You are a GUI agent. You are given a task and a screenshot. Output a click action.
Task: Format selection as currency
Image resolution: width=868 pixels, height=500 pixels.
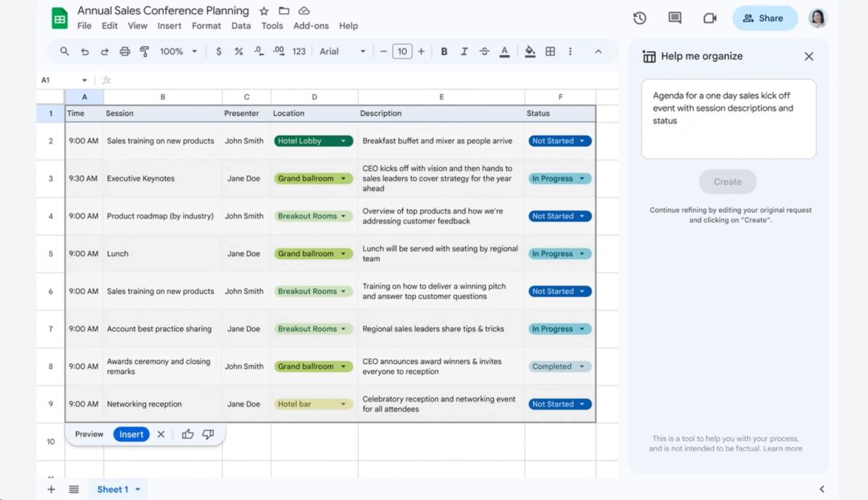tap(219, 51)
